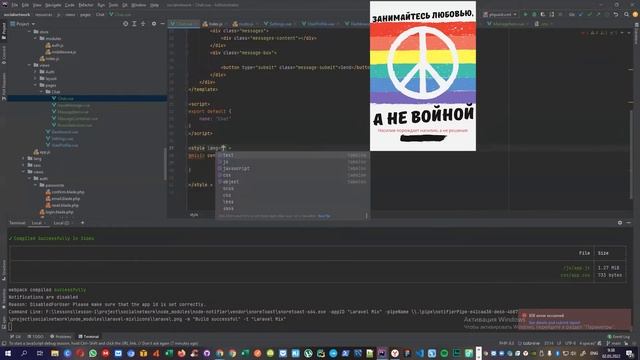Click Expand All in Project panel

[x=134, y=24]
